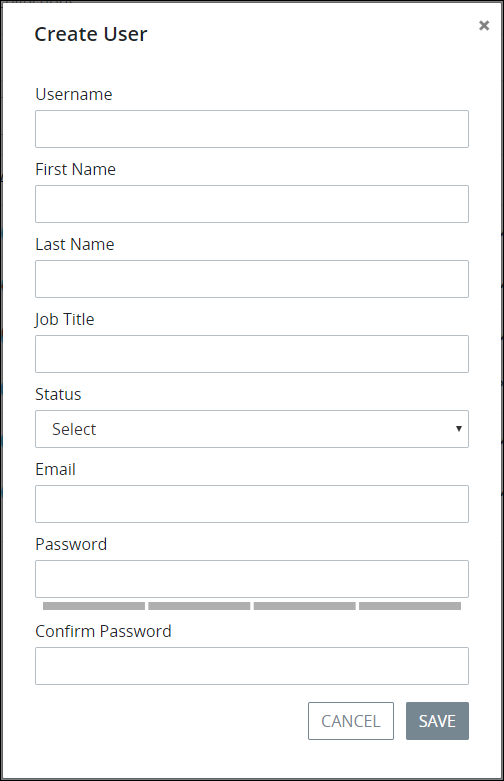504x781 pixels.
Task: Click the third password strength bar segment
Action: tap(305, 606)
